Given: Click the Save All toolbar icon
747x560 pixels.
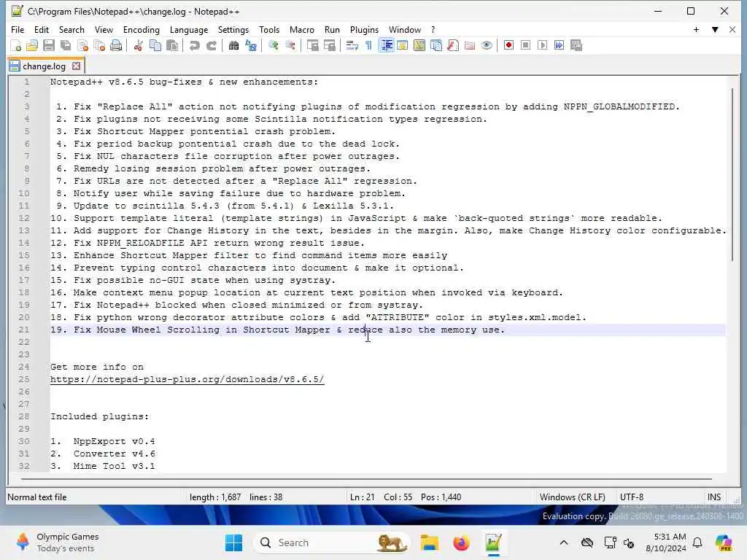Looking at the screenshot, I should click(66, 46).
